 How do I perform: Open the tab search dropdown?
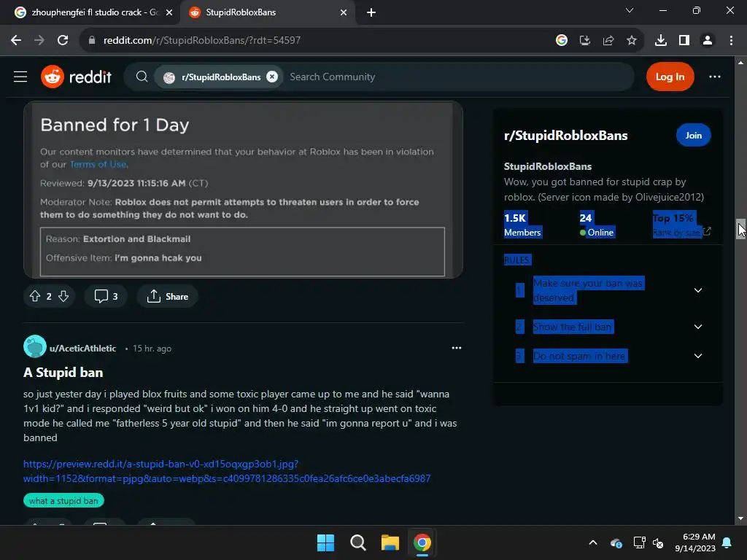tap(630, 10)
